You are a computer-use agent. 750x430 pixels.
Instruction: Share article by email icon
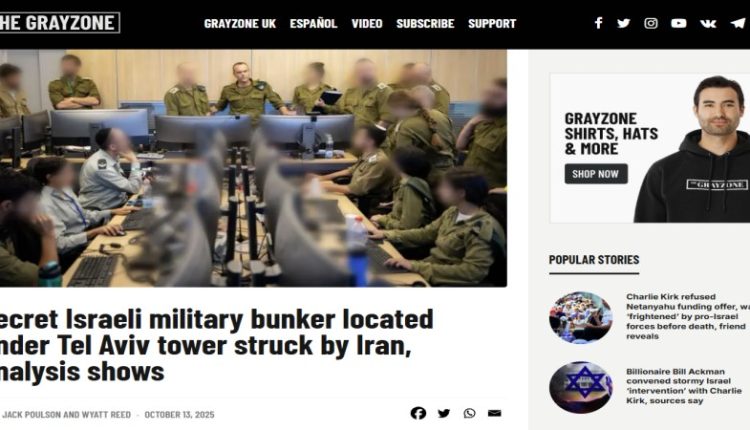click(495, 413)
